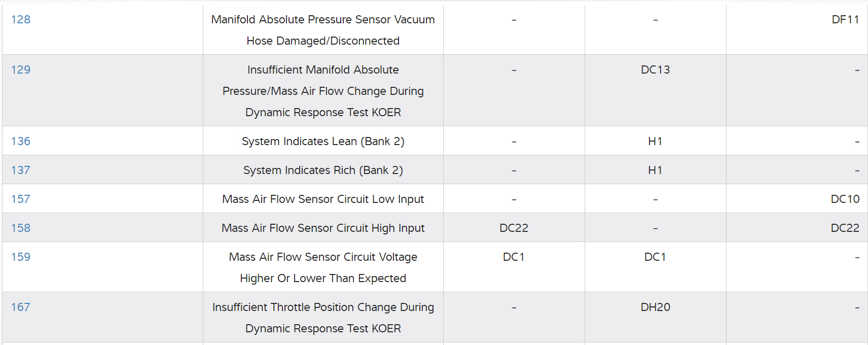The image size is (868, 345).
Task: Open code 128 link
Action: (21, 20)
